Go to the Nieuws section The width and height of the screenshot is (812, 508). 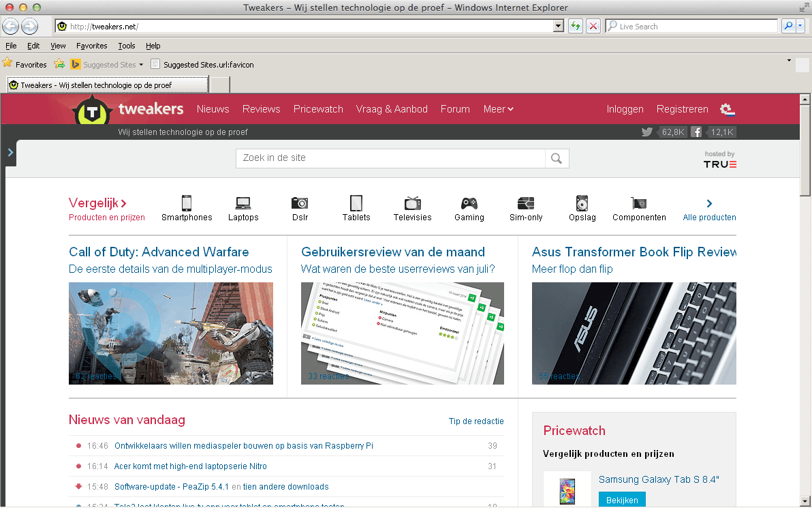[213, 109]
